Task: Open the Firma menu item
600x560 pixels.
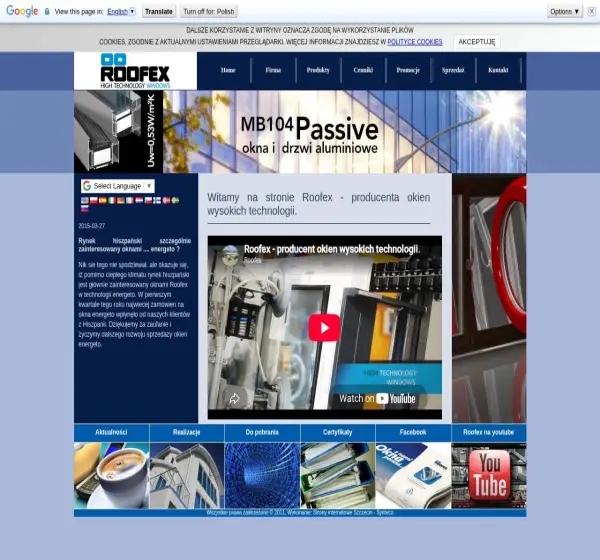Action: (273, 70)
